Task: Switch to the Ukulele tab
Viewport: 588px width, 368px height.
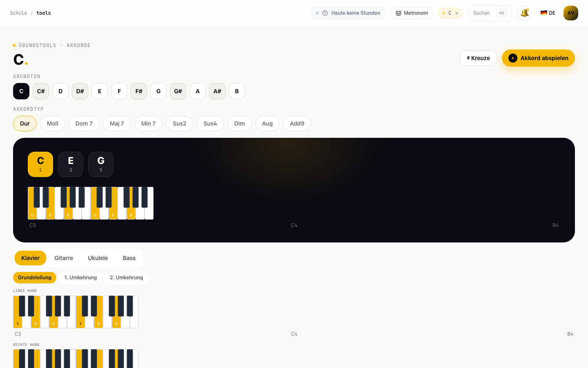Action: (x=98, y=258)
